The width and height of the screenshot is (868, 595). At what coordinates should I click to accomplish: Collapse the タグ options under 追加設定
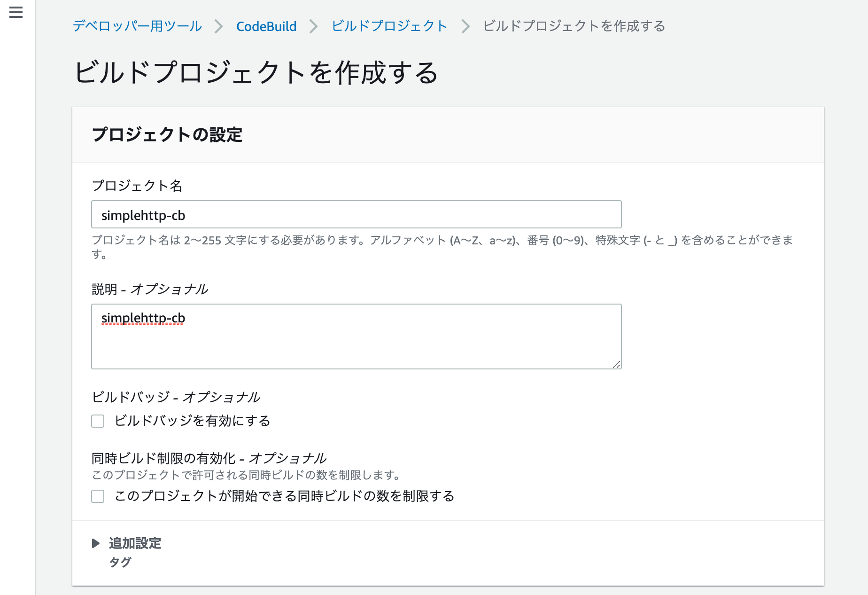point(120,562)
